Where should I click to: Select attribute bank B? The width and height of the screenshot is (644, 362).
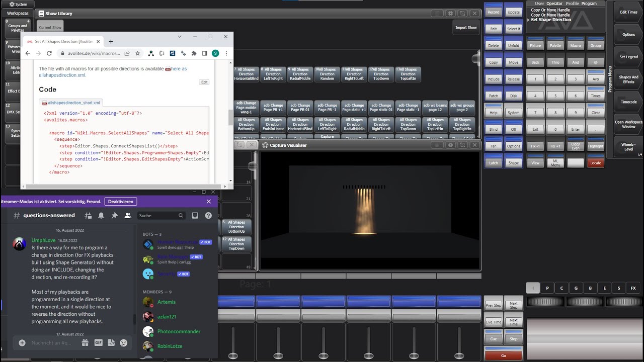coord(590,288)
